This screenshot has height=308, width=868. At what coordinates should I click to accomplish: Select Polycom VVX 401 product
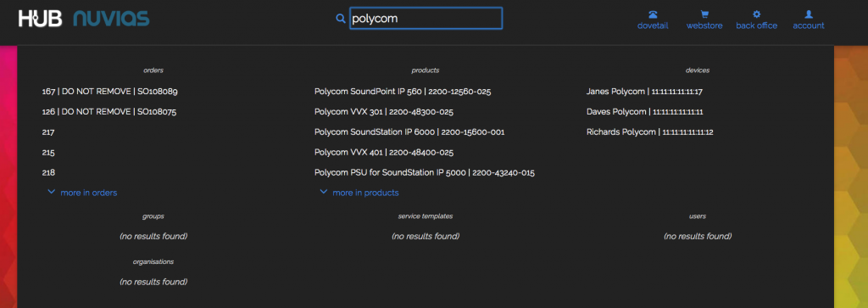384,153
